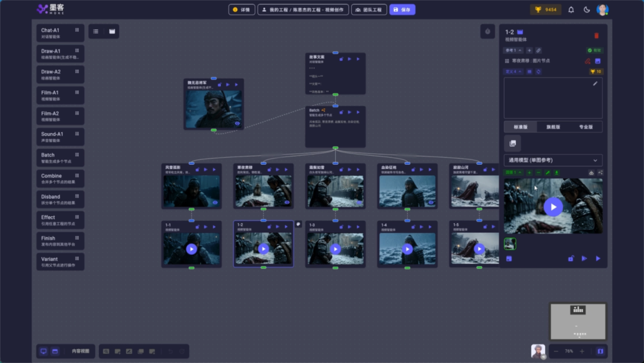Click the small green-bordered result thumbnail
Viewport: 644px width, 363px height.
coord(510,244)
